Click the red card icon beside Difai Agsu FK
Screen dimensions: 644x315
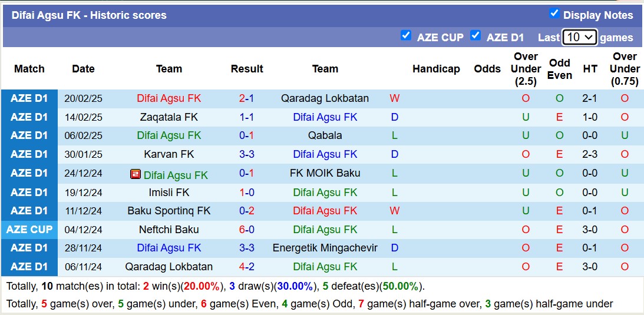point(136,174)
